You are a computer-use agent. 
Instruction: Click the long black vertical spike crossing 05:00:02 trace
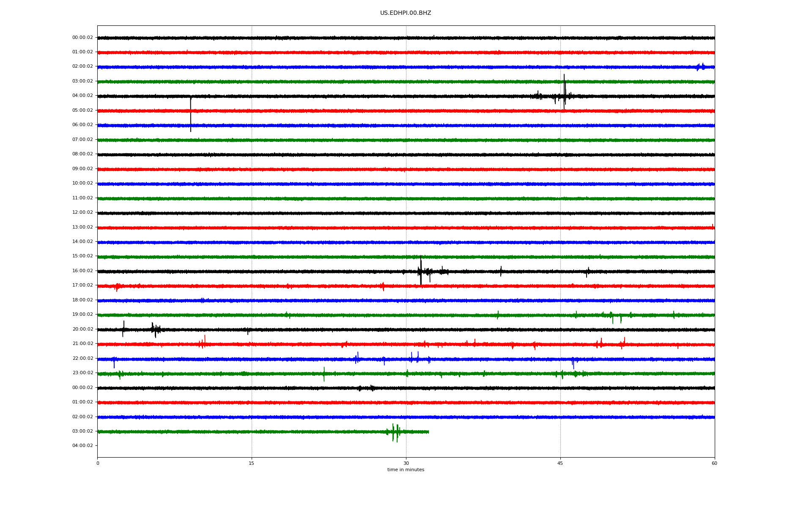(191, 114)
